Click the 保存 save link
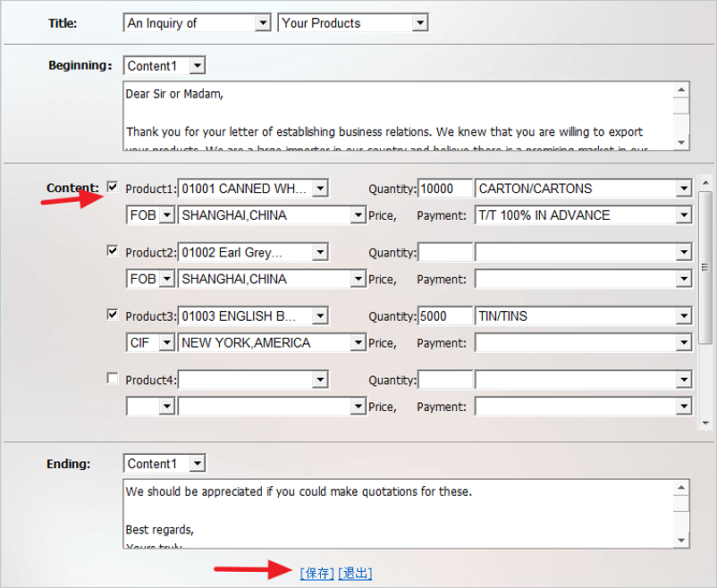This screenshot has height=588, width=717. click(x=317, y=573)
